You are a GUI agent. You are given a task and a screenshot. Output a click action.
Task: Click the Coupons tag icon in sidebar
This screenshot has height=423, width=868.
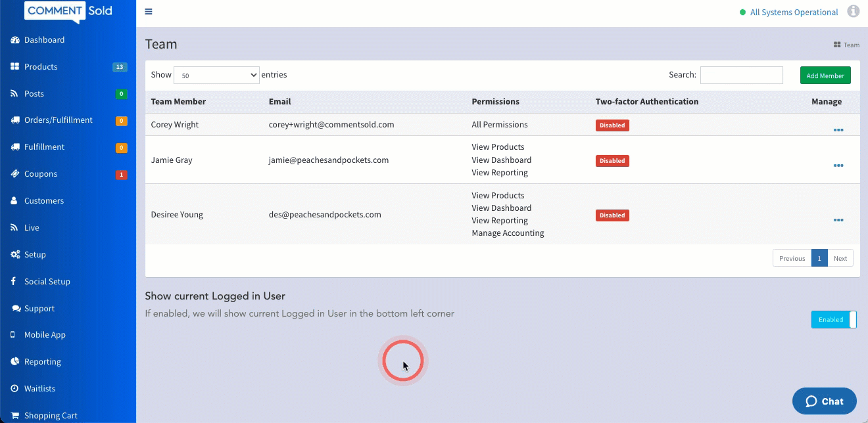14,174
